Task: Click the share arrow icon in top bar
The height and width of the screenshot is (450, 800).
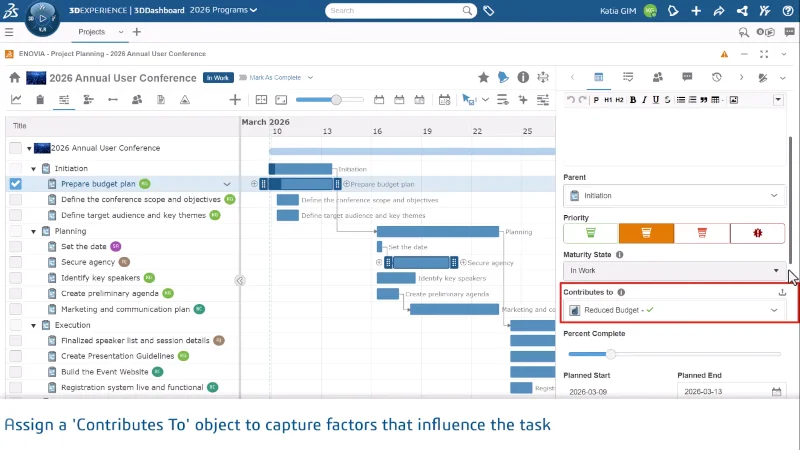Action: (x=719, y=11)
